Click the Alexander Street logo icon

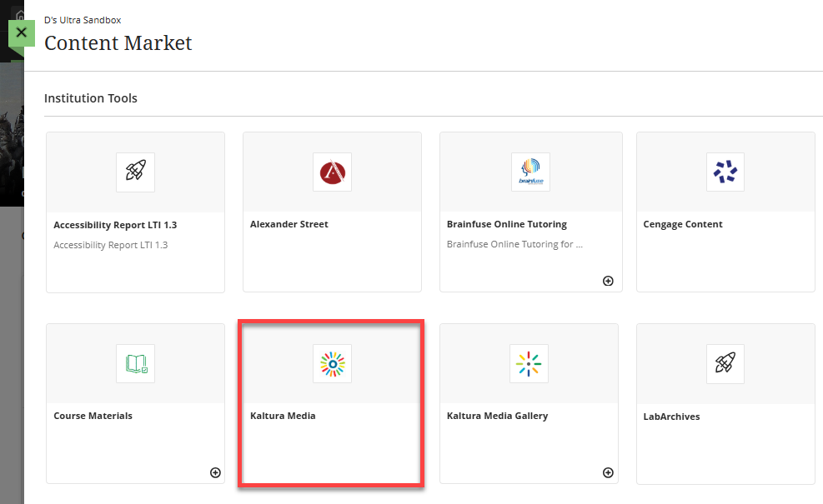point(332,172)
